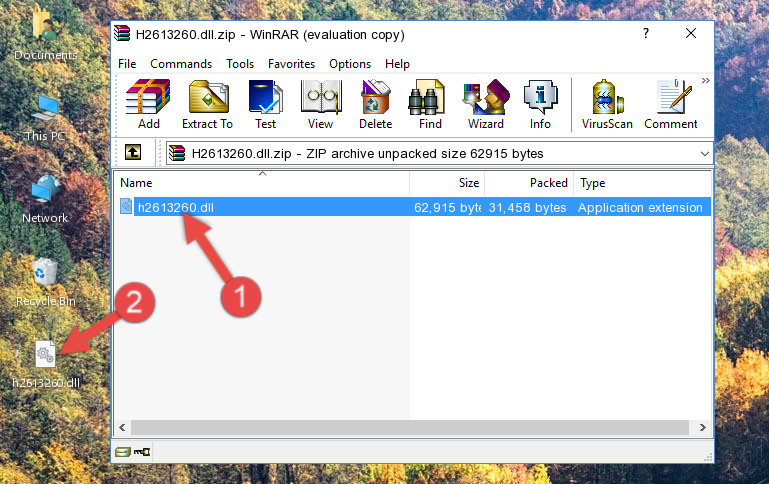This screenshot has width=769, height=484.
Task: Launch the Wizard tool
Action: (486, 104)
